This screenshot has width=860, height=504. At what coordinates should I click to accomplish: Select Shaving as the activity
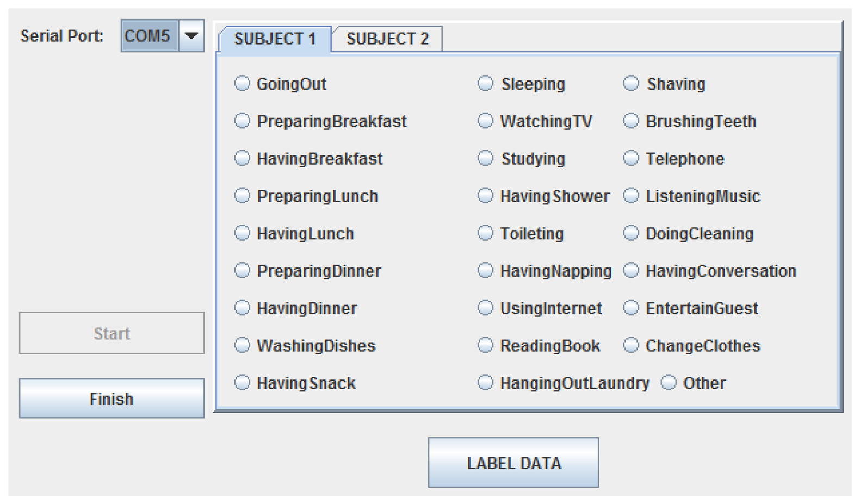click(631, 84)
